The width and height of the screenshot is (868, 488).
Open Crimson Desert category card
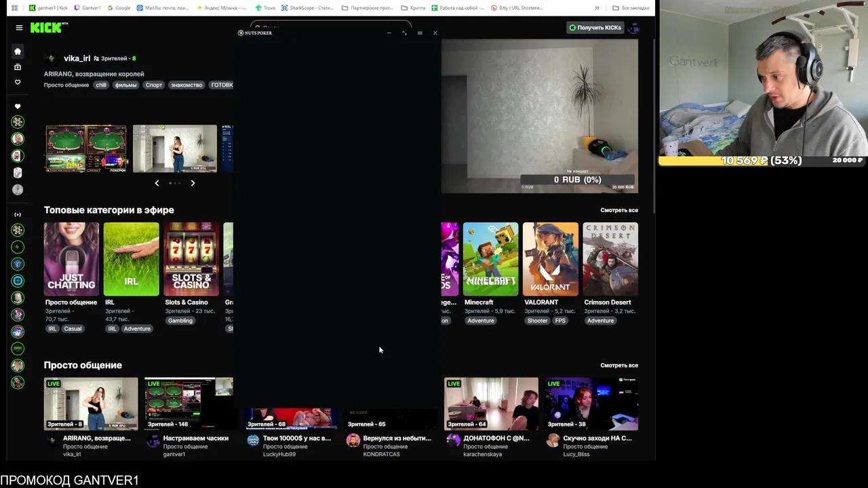point(610,259)
